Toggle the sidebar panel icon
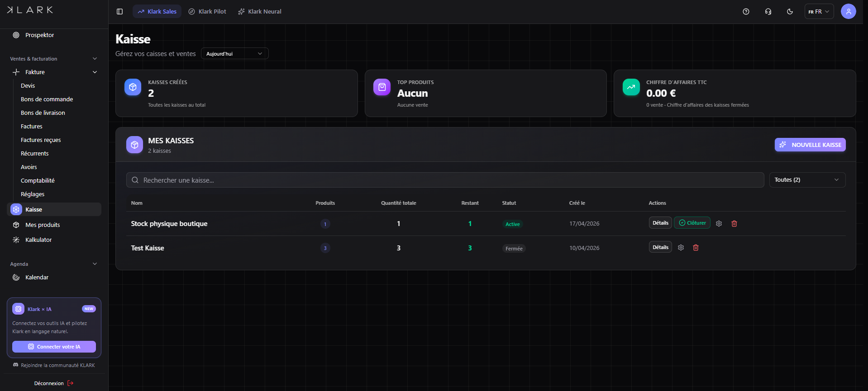 (119, 12)
